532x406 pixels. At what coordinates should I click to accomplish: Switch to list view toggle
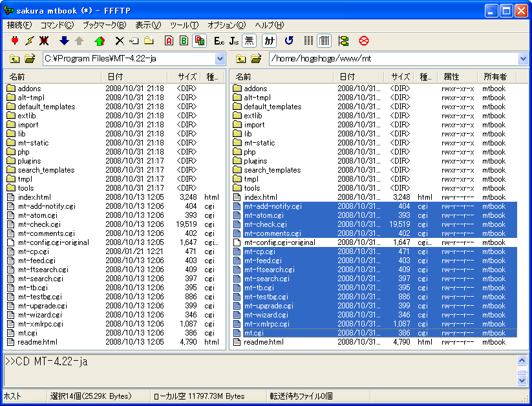click(x=308, y=41)
